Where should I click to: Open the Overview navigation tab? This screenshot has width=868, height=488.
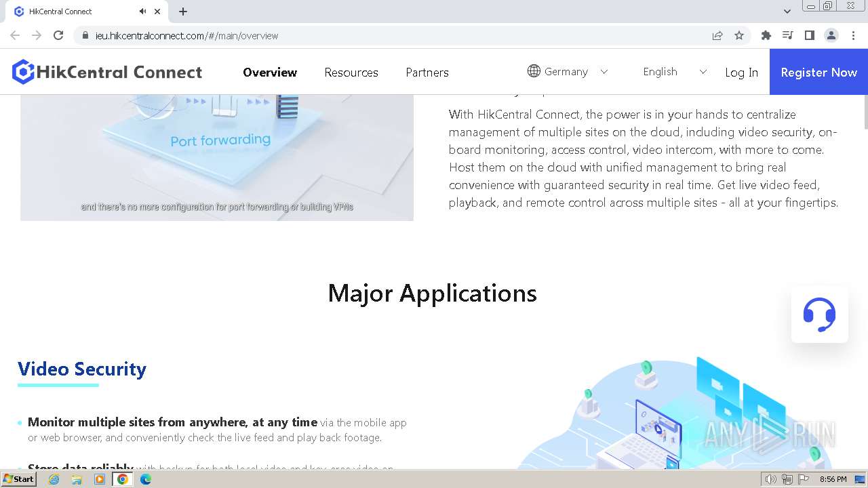(x=270, y=73)
